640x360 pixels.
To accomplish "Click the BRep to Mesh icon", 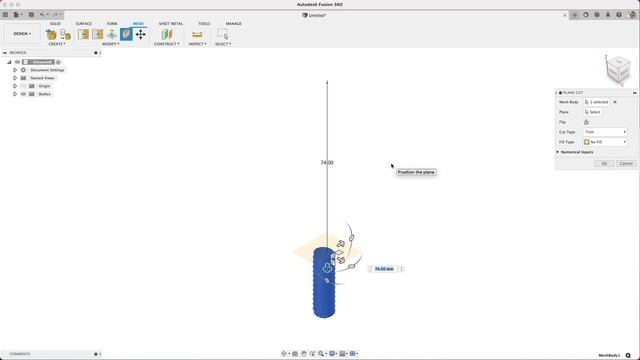I will 65,35.
